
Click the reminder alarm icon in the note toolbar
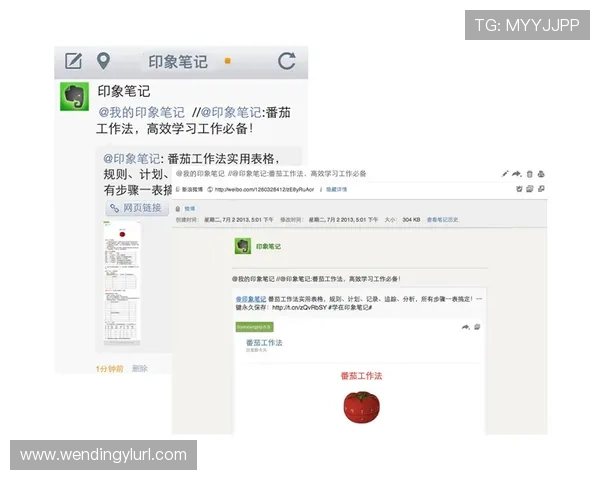point(519,189)
